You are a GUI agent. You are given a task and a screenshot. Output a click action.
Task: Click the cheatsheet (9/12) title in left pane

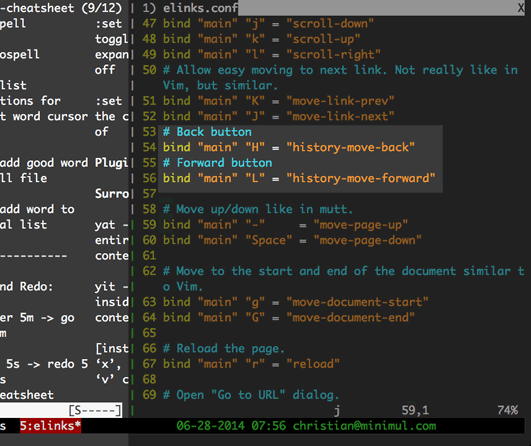point(61,8)
